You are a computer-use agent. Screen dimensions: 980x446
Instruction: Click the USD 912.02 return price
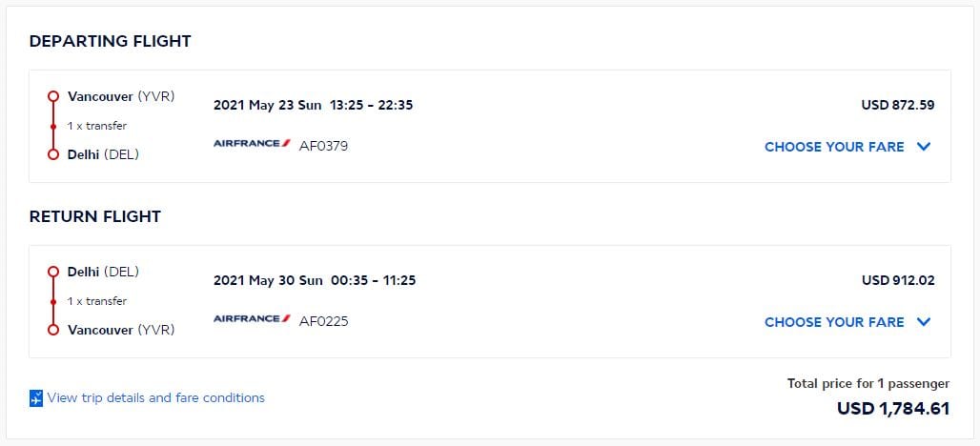(x=898, y=280)
